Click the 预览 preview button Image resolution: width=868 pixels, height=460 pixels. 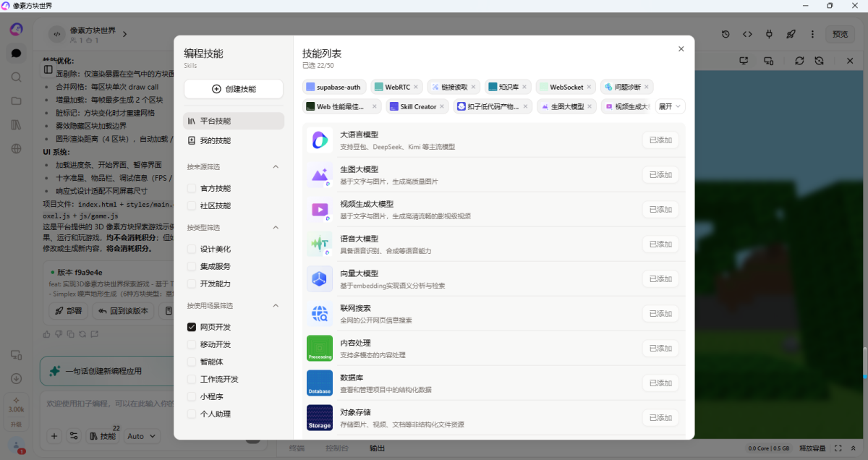coord(840,34)
